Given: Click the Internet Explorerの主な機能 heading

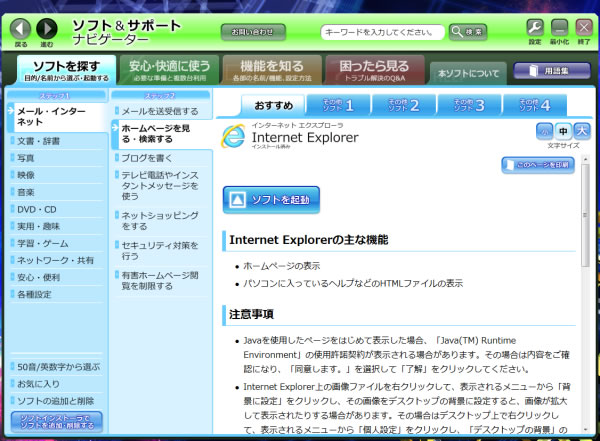Looking at the screenshot, I should (309, 240).
